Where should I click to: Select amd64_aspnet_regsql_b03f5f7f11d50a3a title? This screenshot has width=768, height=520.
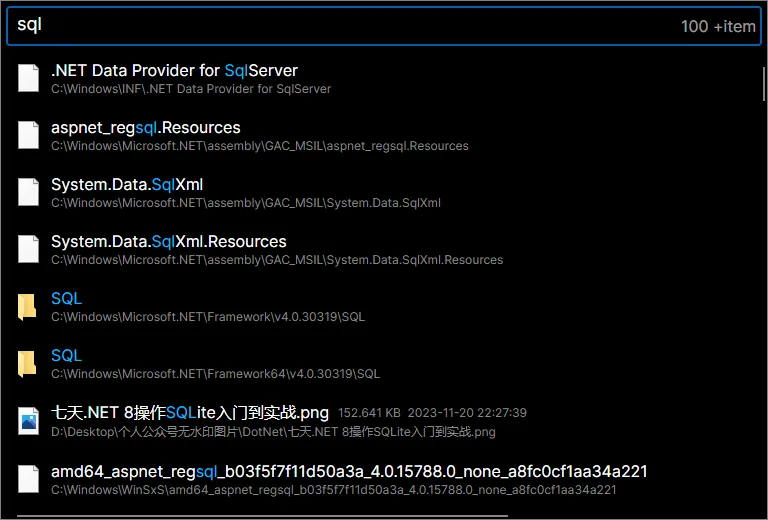tap(349, 472)
